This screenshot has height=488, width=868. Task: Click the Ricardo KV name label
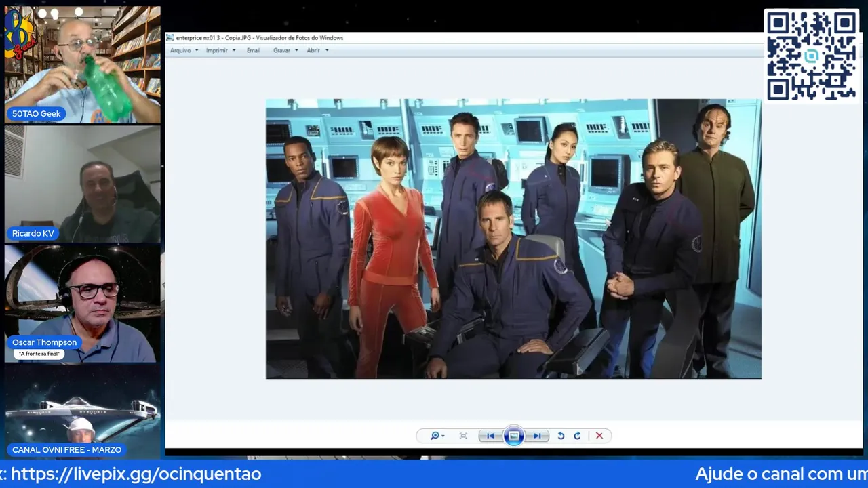33,233
